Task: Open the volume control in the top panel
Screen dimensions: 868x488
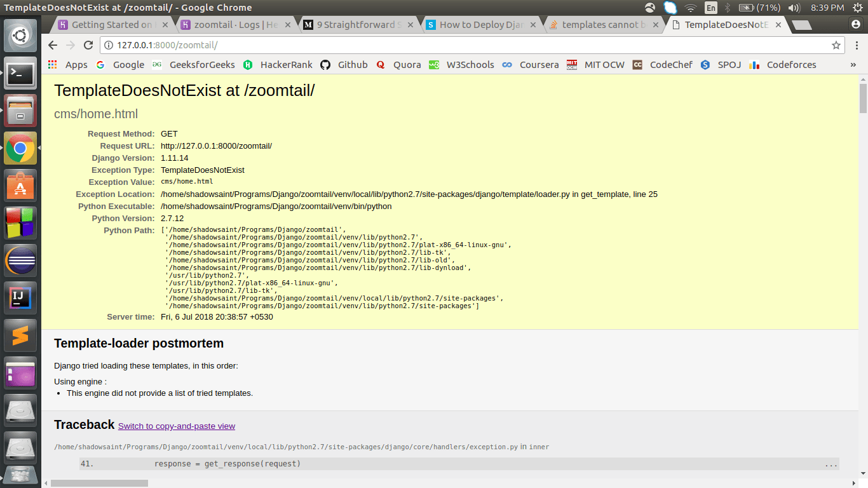Action: tap(794, 8)
